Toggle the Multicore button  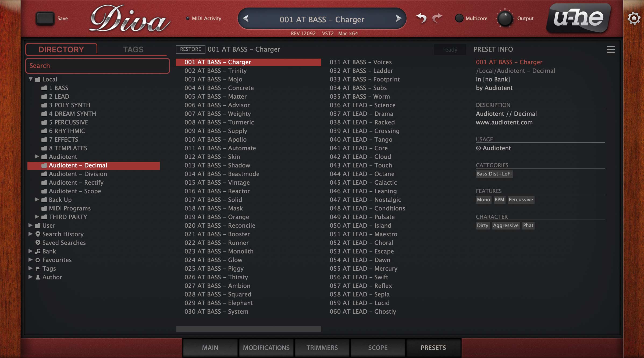tap(459, 18)
